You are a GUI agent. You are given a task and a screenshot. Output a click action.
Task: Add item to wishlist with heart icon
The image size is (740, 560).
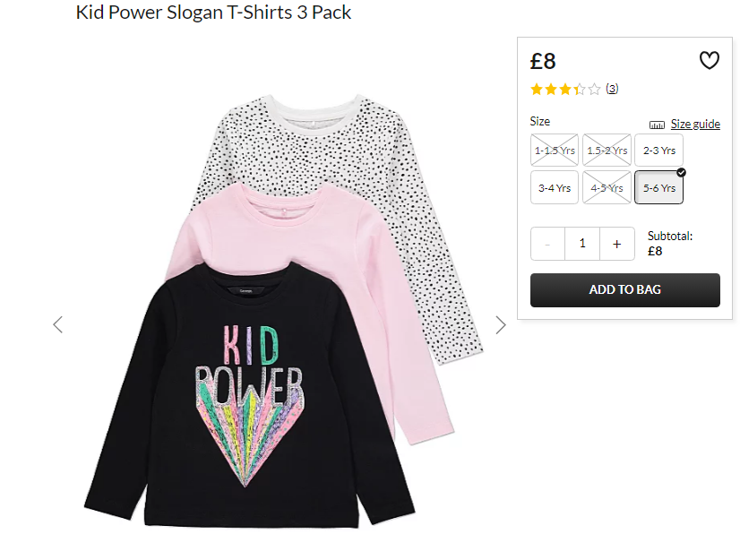tap(709, 60)
